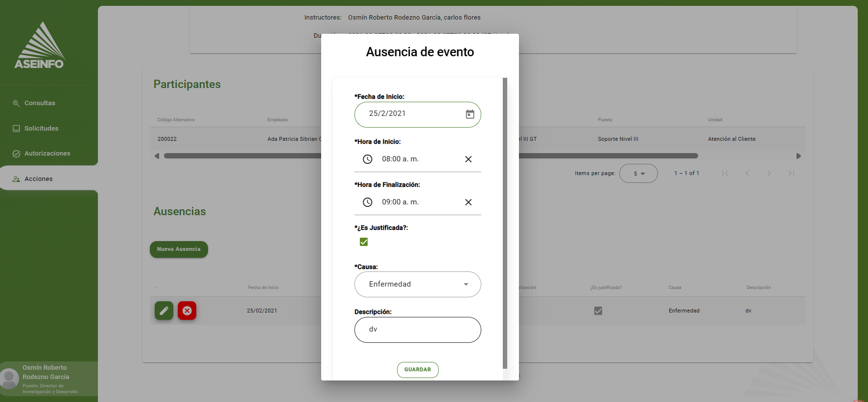Expand the items per page selector
This screenshot has height=402, width=868.
coord(638,174)
